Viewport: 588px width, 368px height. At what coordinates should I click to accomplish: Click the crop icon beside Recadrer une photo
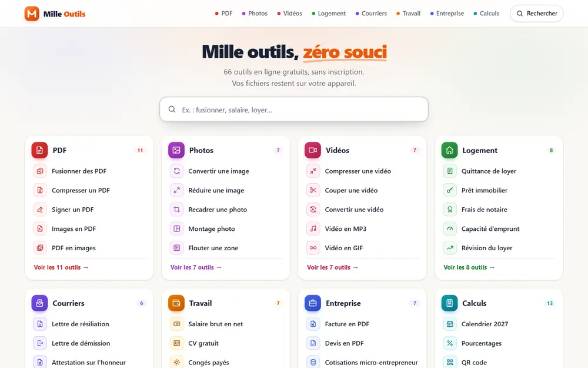tap(176, 210)
